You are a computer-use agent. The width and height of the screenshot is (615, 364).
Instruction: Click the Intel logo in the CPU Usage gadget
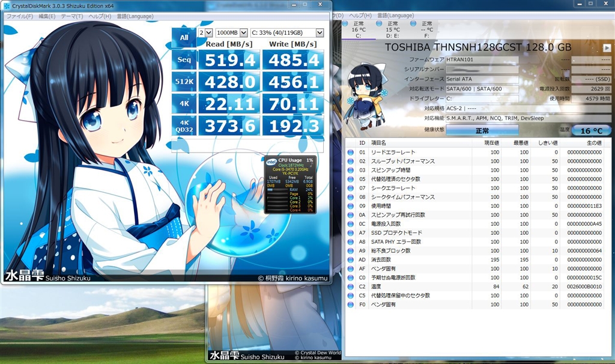click(x=271, y=161)
